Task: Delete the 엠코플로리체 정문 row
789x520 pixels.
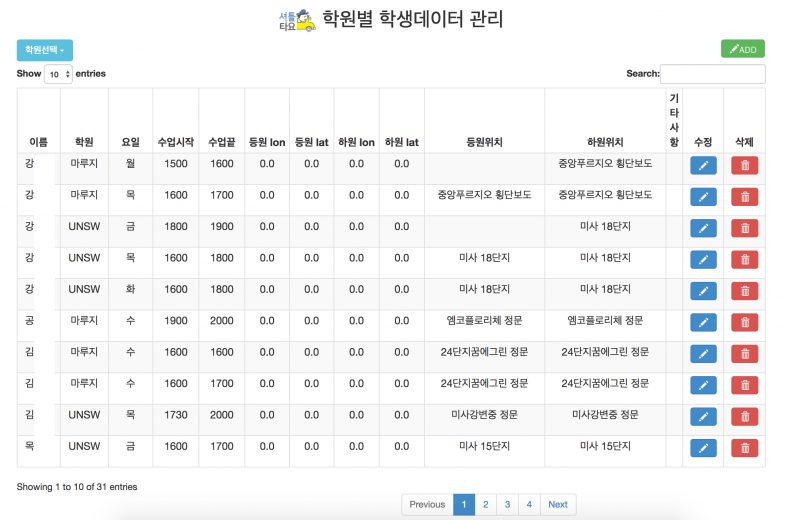Action: (745, 322)
